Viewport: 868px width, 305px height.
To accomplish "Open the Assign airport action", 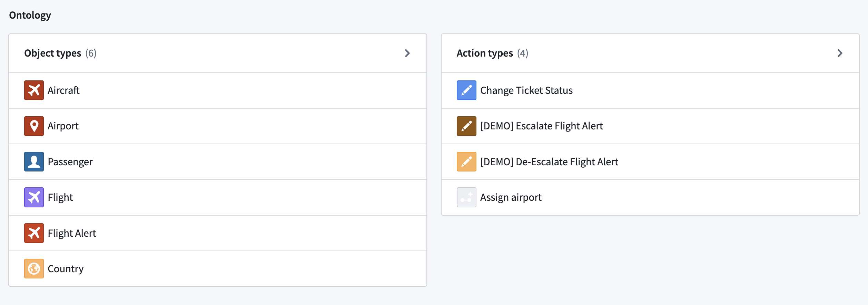I will pos(650,197).
